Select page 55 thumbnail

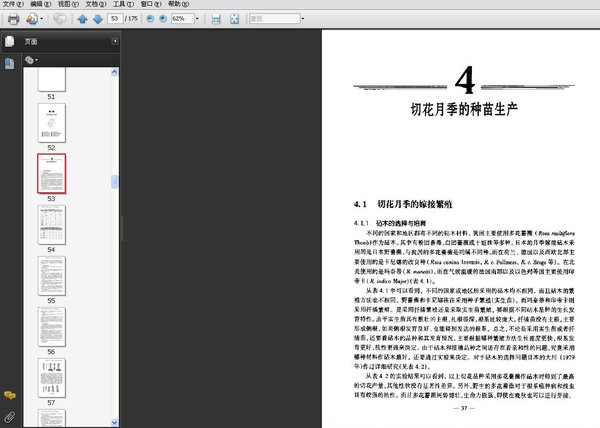point(52,276)
